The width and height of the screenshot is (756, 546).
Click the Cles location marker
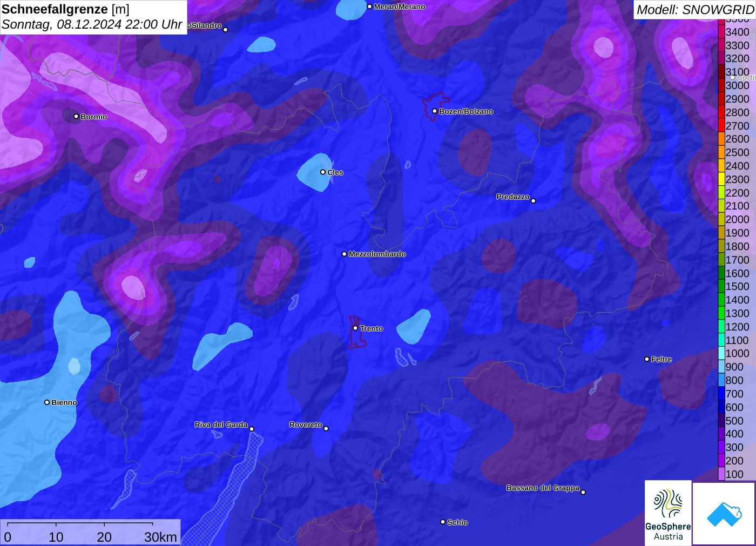323,172
